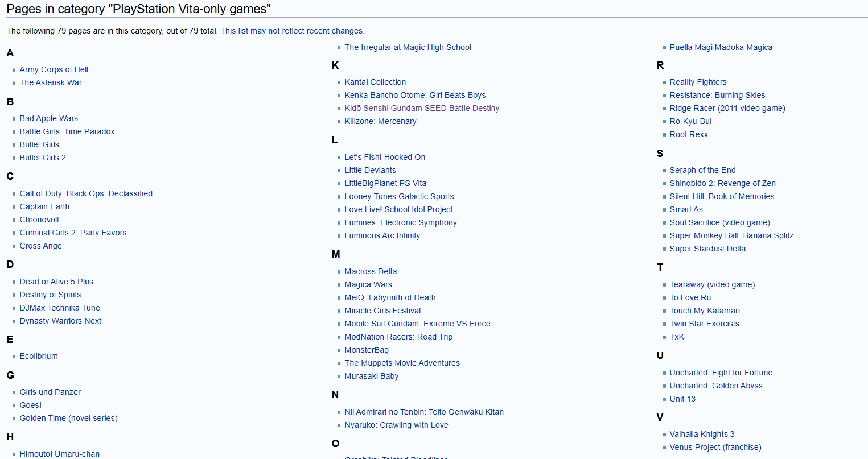Open Murasaki Baby article

click(x=372, y=376)
